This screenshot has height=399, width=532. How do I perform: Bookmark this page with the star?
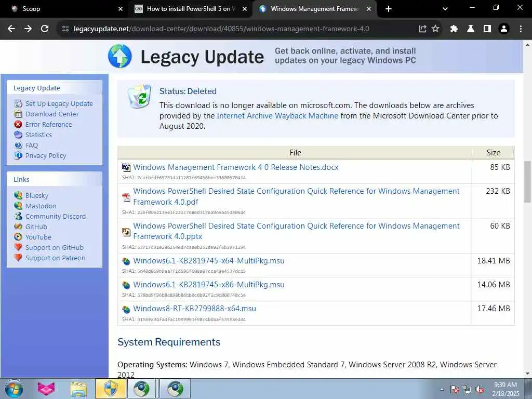pos(435,29)
